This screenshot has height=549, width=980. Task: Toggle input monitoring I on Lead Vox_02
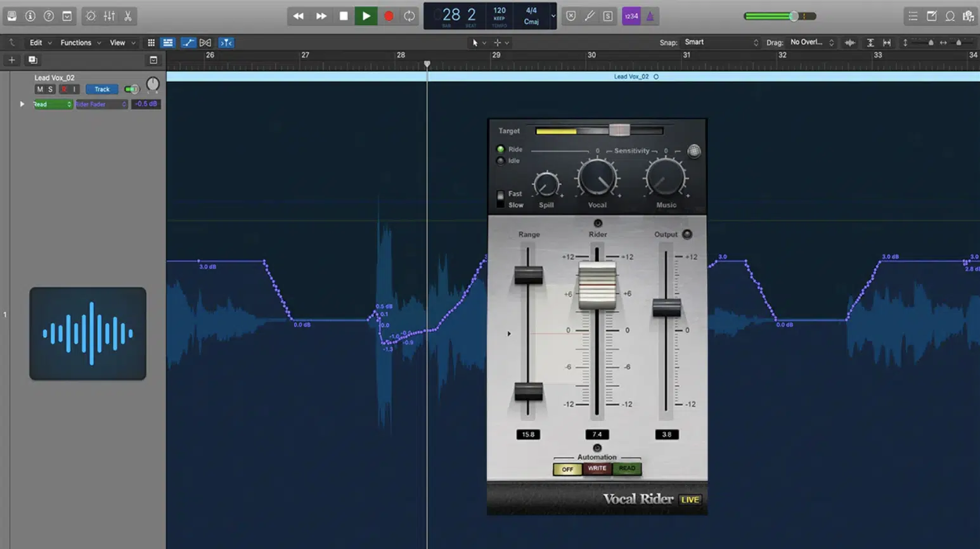74,89
